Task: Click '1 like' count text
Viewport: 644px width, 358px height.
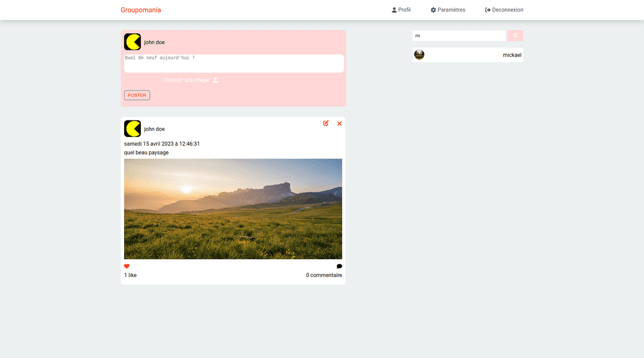Action: [x=130, y=275]
